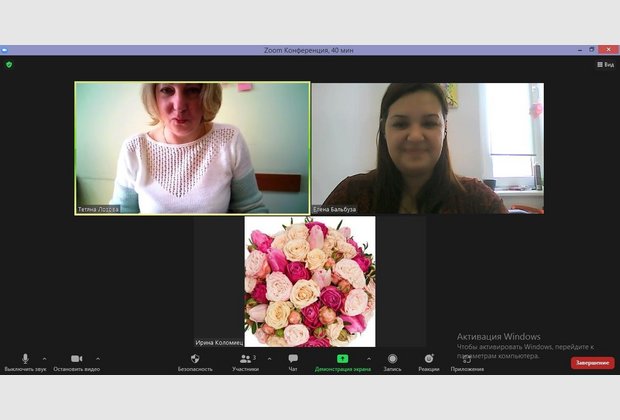Mute the microphone (Выключить звук)

tap(25, 359)
